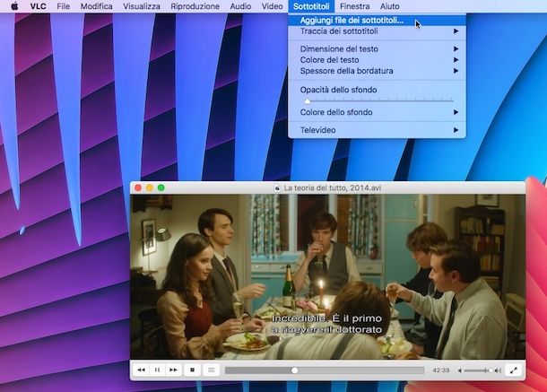The height and width of the screenshot is (392, 547).
Task: Close the VLC video window
Action: point(138,187)
